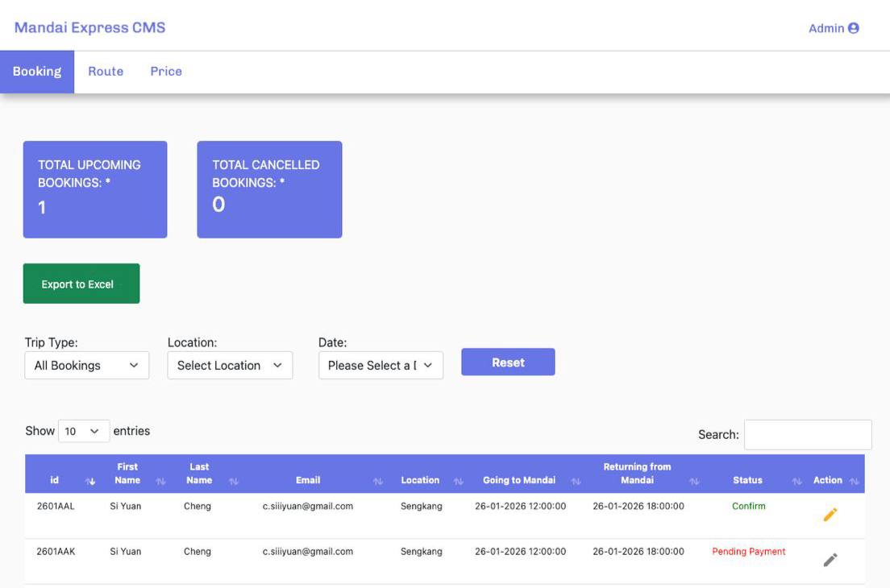The width and height of the screenshot is (890, 588).
Task: Edit booking 2601AAK with grey pencil
Action: click(x=830, y=560)
